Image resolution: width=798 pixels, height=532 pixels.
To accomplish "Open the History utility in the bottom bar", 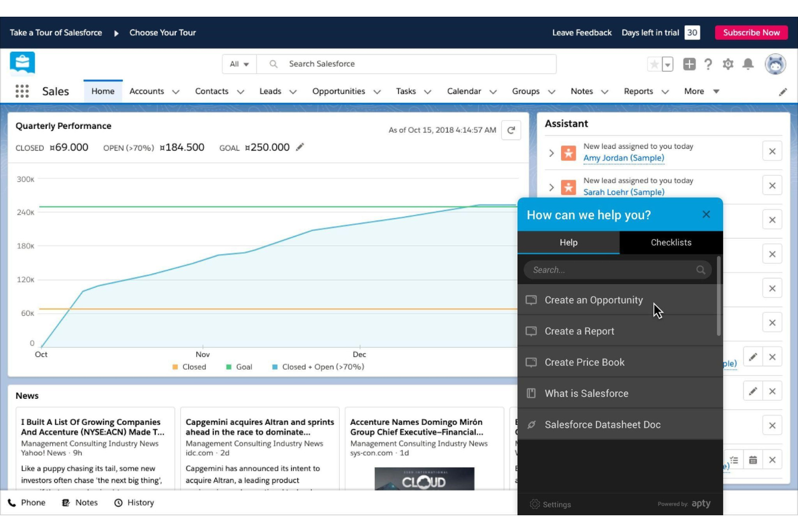I will (134, 503).
